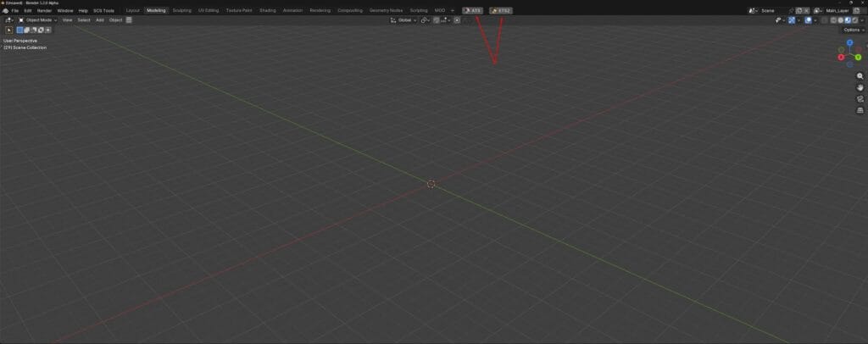The image size is (868, 344).
Task: Switch to the Compositing workspace tab
Action: (350, 10)
